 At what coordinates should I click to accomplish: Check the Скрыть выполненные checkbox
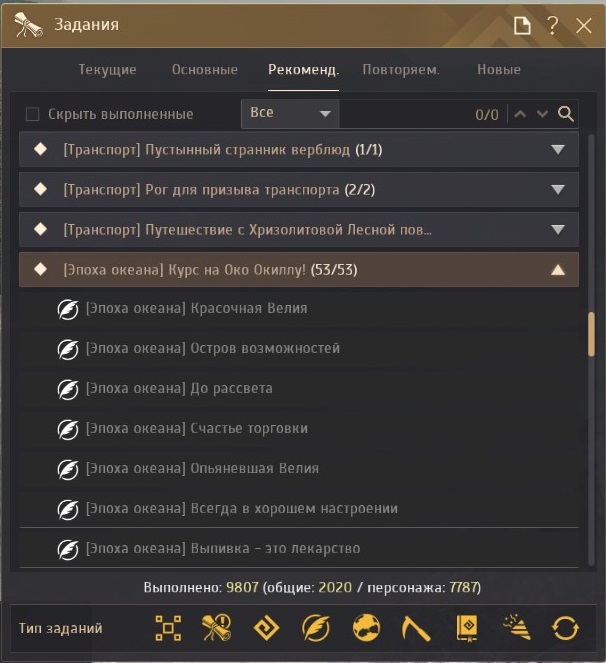(x=33, y=114)
